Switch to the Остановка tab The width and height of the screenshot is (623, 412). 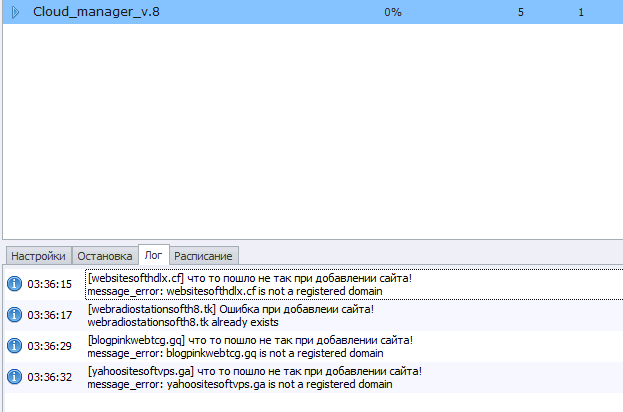coord(105,256)
